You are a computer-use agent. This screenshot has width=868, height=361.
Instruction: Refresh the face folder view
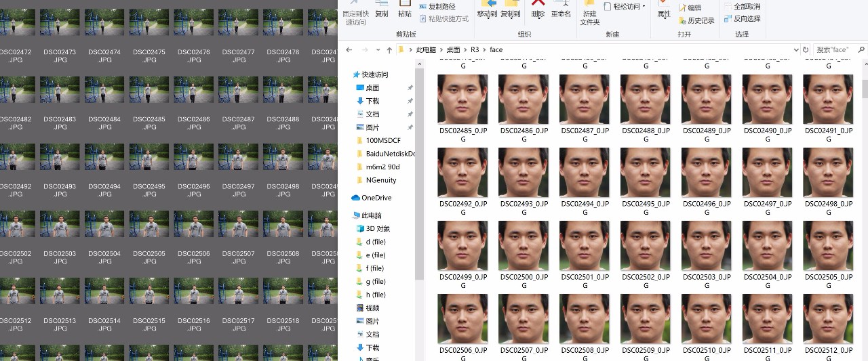pos(806,50)
